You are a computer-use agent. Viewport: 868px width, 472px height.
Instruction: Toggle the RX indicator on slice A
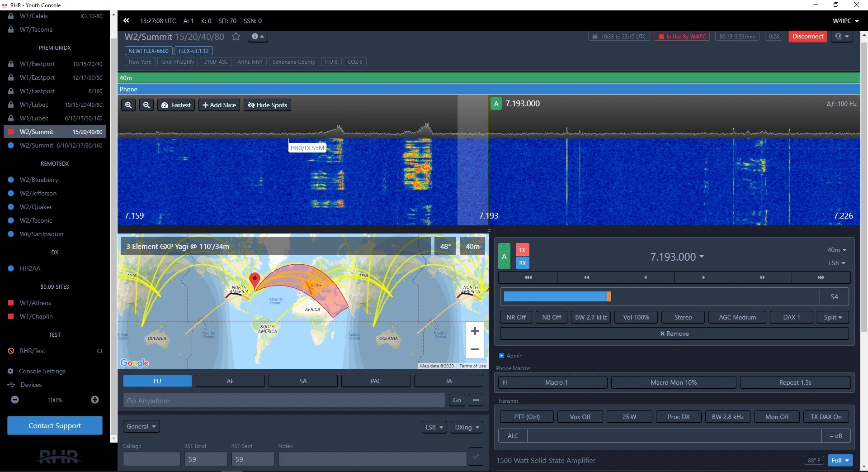click(522, 263)
